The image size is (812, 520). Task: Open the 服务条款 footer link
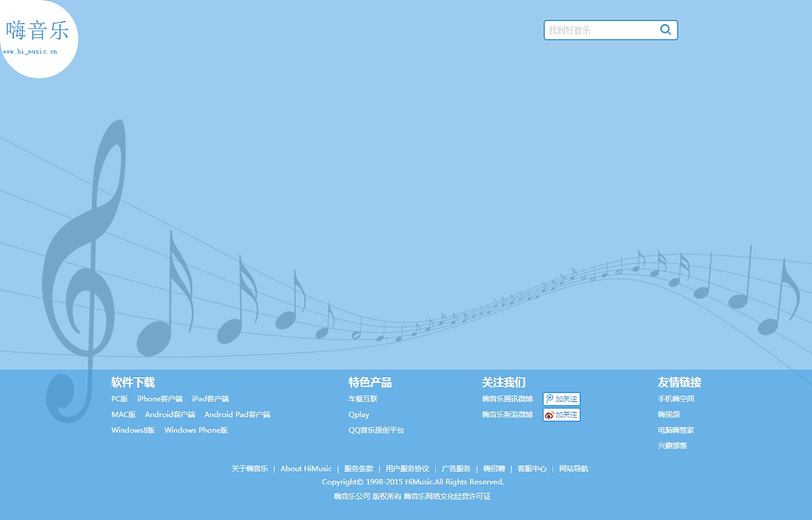coord(359,469)
